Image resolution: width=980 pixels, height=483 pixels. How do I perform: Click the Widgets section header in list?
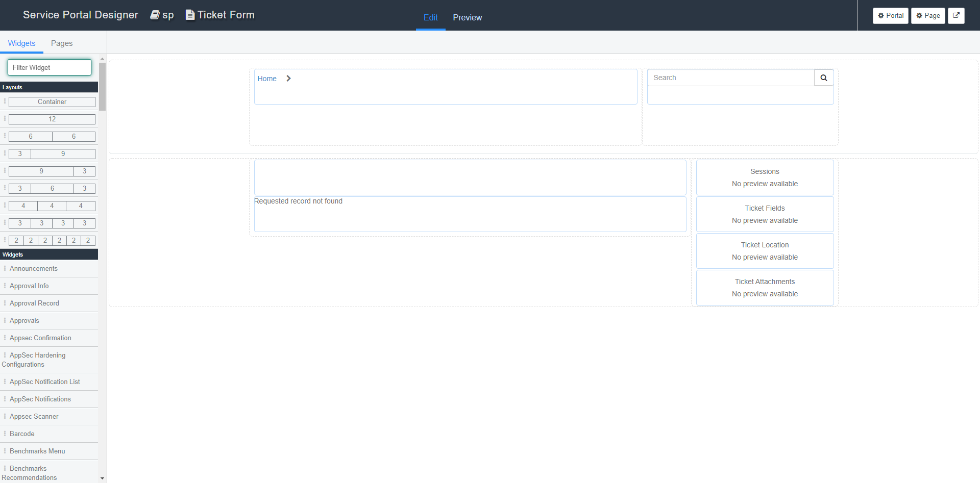[x=49, y=255]
